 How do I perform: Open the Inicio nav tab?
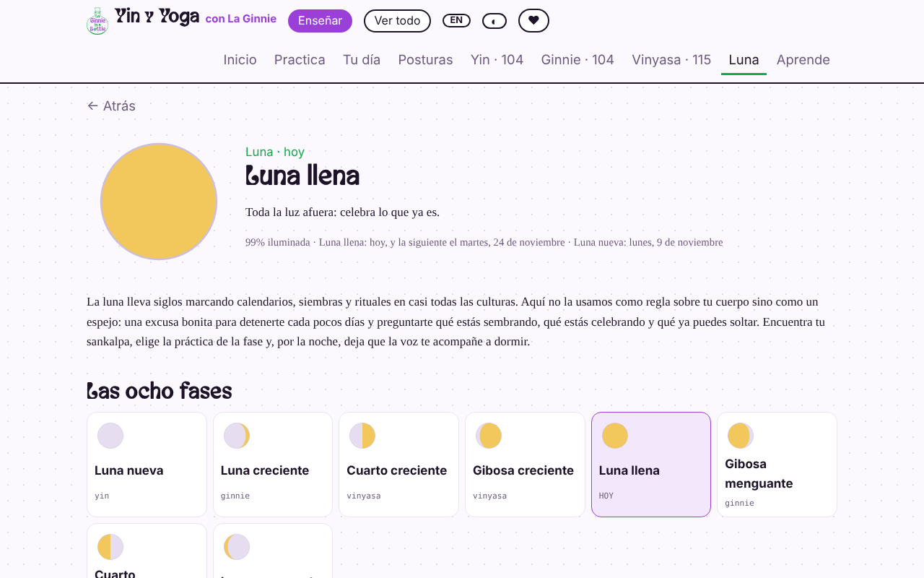pyautogui.click(x=240, y=60)
